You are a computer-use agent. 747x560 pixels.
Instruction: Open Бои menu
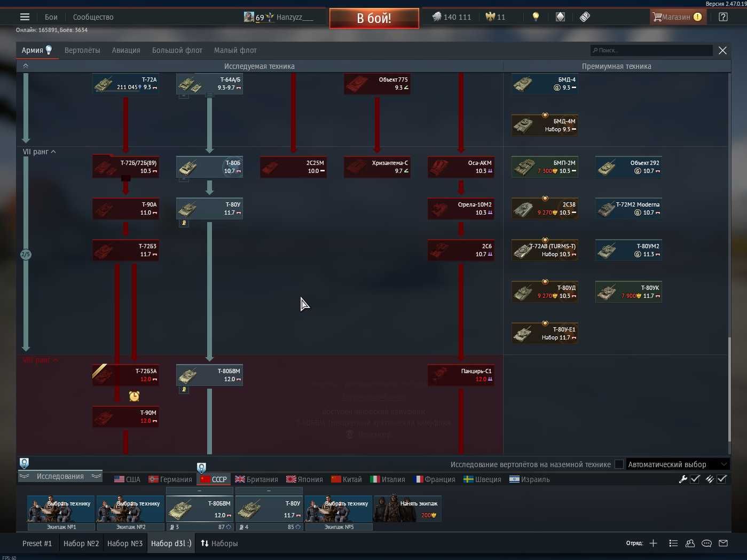pos(51,17)
